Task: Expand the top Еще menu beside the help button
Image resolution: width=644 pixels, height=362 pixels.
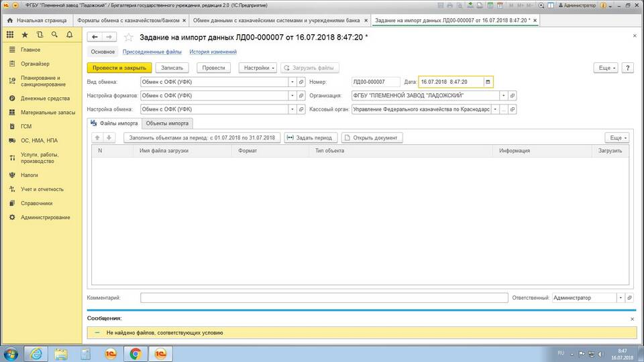Action: pyautogui.click(x=605, y=68)
